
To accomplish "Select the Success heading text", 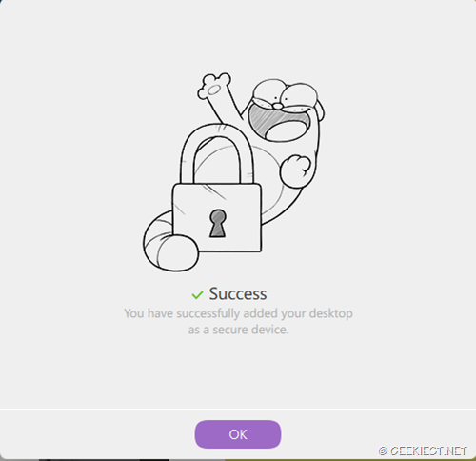I will [238, 293].
